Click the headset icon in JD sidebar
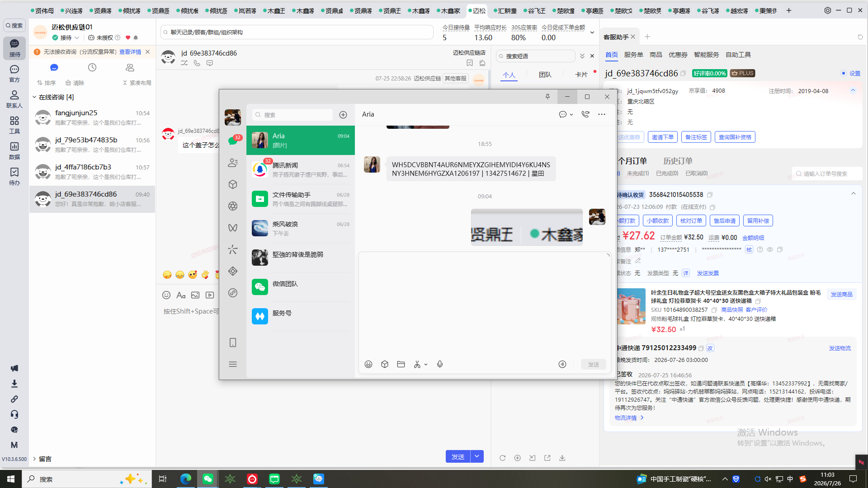The image size is (868, 488). [x=14, y=414]
